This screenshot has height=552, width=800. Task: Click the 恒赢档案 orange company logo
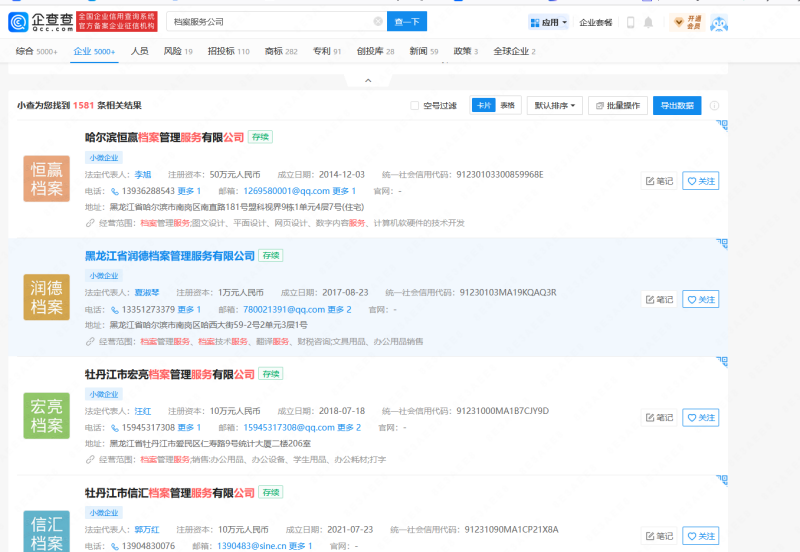click(x=46, y=179)
